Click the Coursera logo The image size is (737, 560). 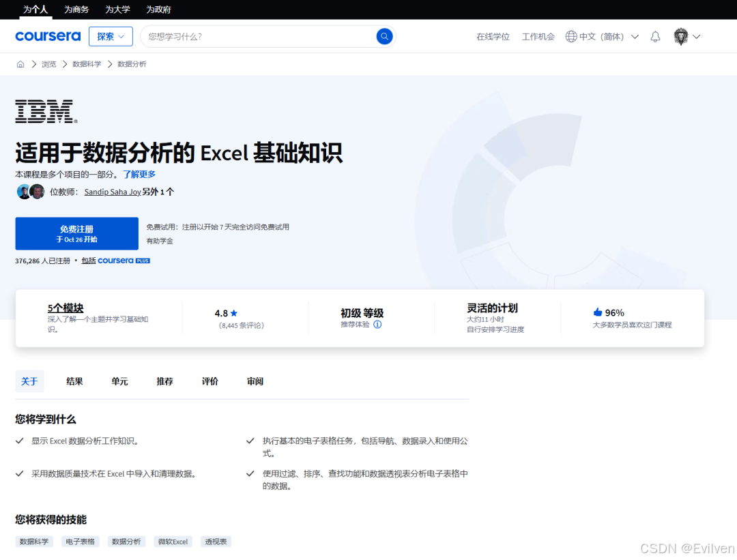point(48,36)
